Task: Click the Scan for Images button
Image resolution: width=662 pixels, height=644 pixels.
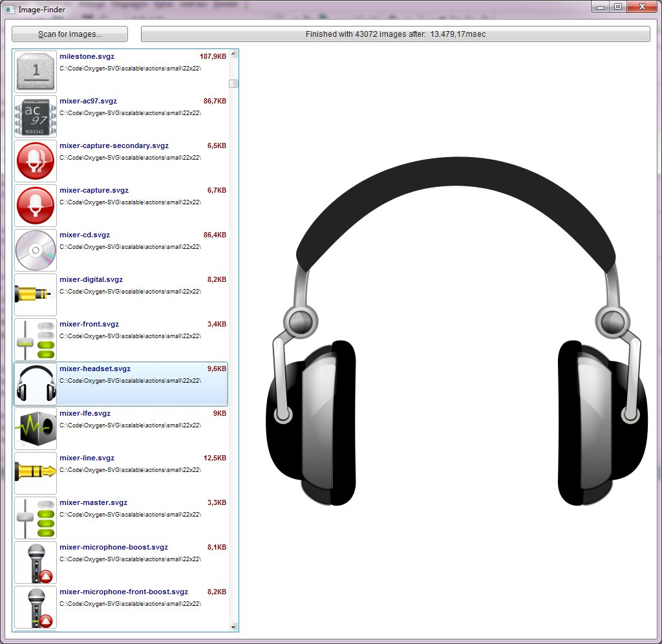Action: [70, 34]
